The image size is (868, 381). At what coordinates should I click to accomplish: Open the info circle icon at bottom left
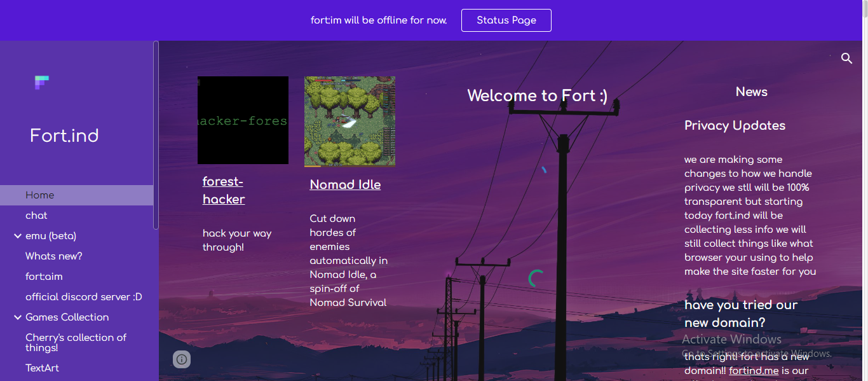182,359
